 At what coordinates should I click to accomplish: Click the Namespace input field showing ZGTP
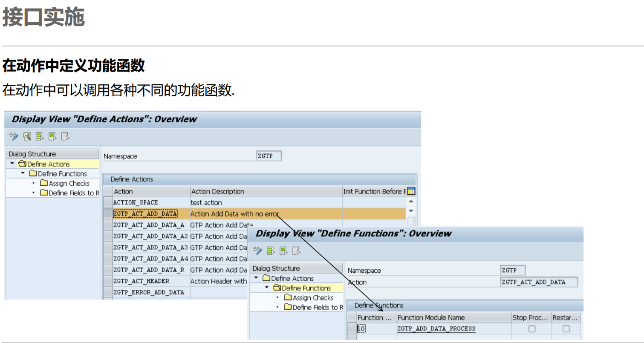pyautogui.click(x=269, y=156)
